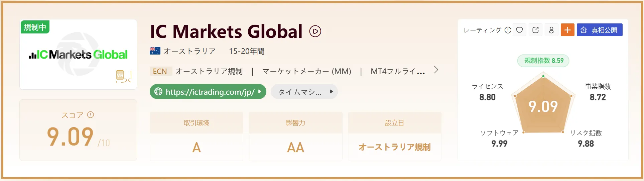The height and width of the screenshot is (181, 644).
Task: Click the Australian flag icon
Action: pyautogui.click(x=155, y=51)
